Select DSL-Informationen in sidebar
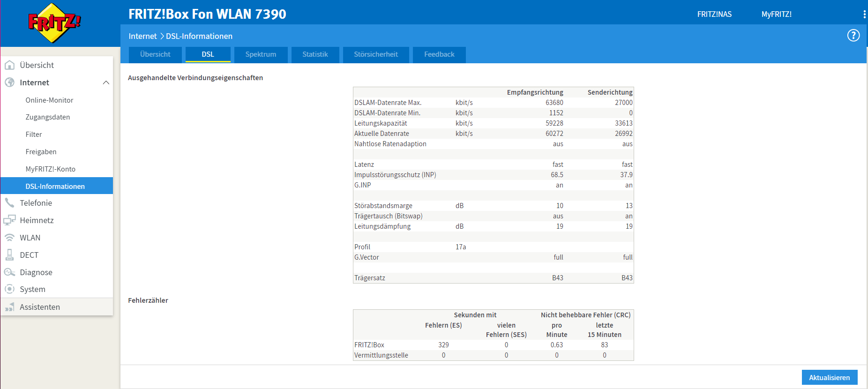Image resolution: width=868 pixels, height=389 pixels. (57, 186)
